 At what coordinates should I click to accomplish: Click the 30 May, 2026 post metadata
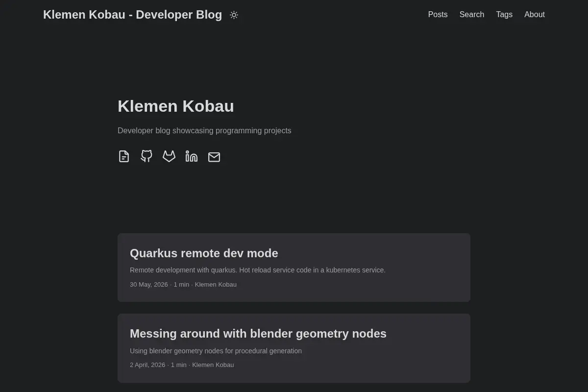[x=183, y=285]
